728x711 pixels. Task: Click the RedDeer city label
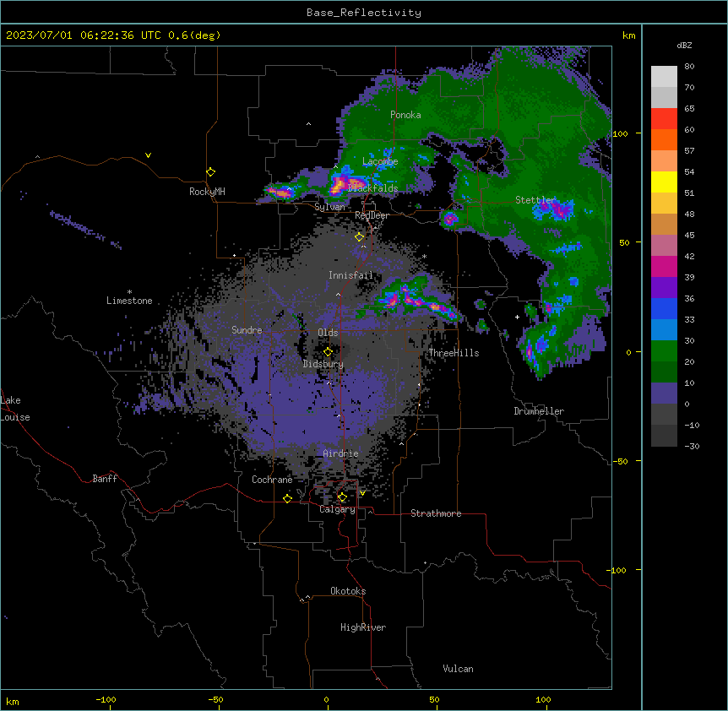point(372,215)
